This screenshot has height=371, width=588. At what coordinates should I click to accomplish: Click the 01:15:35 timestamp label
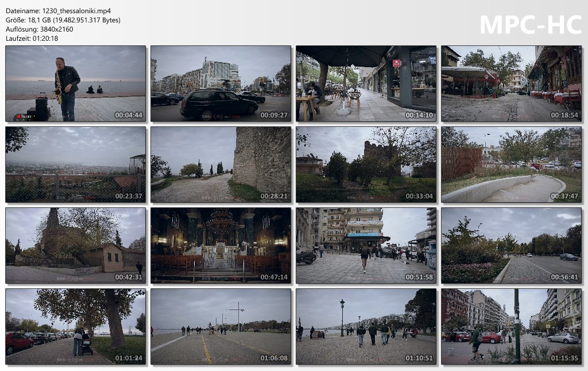pyautogui.click(x=564, y=358)
